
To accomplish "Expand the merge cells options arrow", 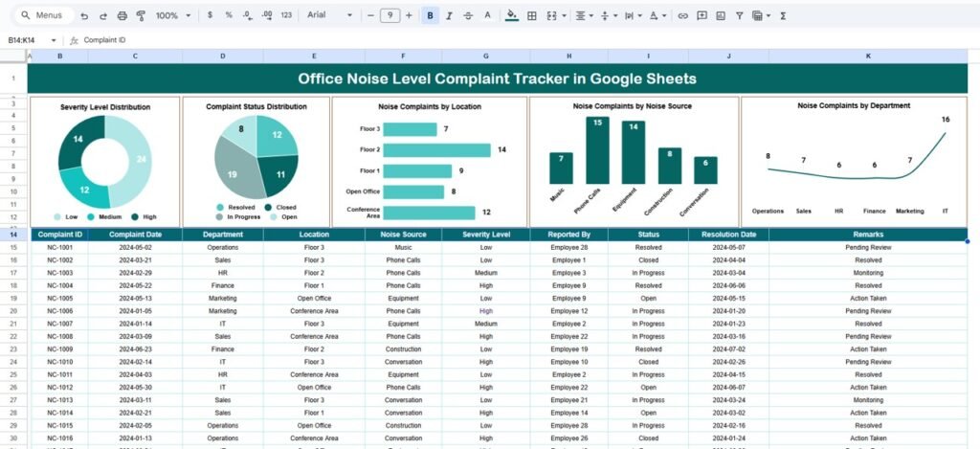I will tap(565, 15).
